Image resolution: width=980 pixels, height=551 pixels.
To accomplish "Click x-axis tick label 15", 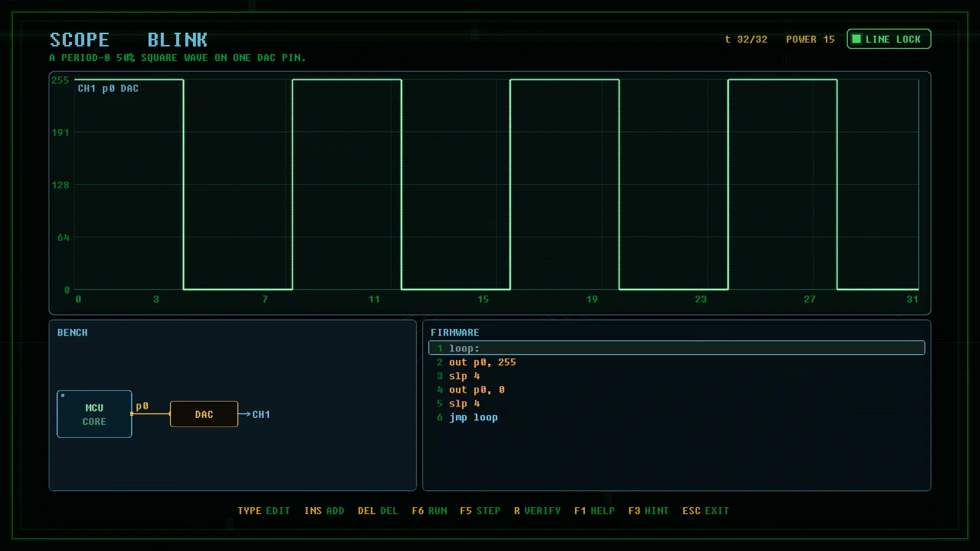I will pyautogui.click(x=483, y=299).
